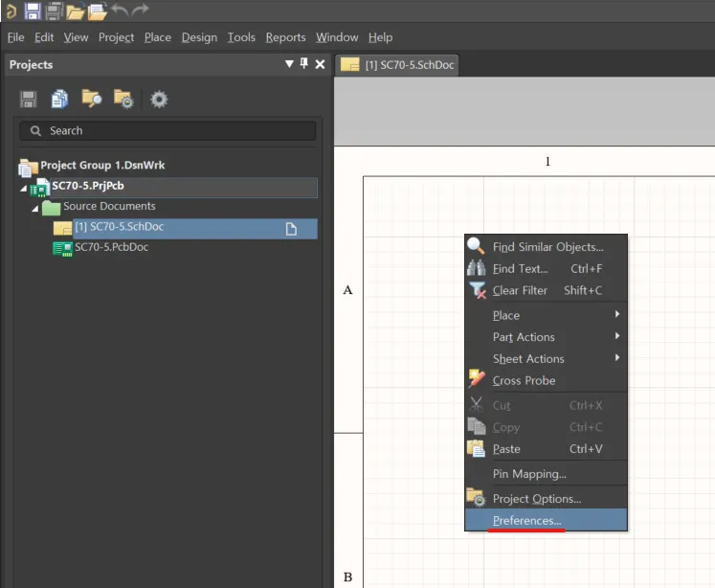Click the Cross Probe icon in context menu
Image resolution: width=715 pixels, height=588 pixels.
[x=477, y=379]
